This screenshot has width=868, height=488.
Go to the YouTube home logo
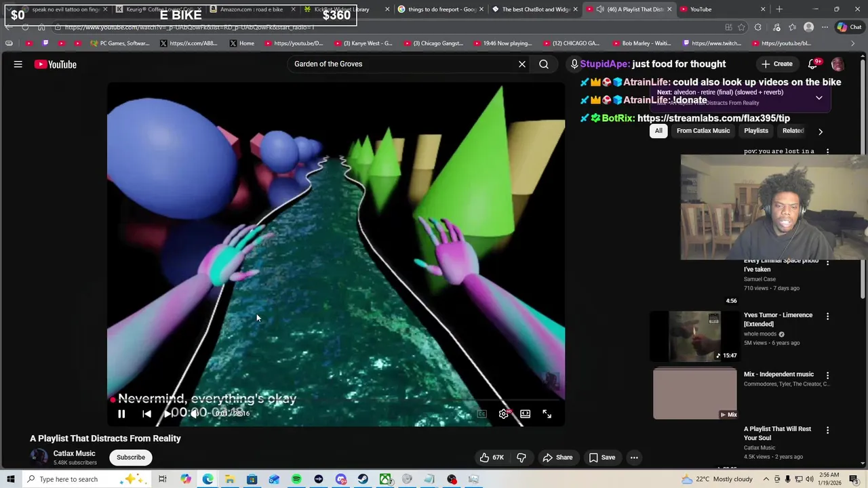tap(56, 64)
